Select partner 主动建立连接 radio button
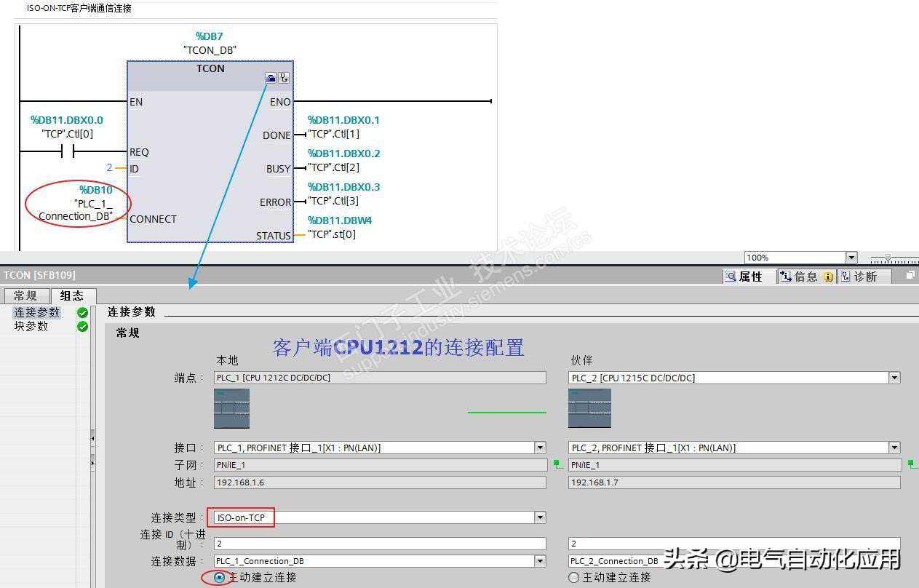This screenshot has height=588, width=919. click(x=573, y=577)
